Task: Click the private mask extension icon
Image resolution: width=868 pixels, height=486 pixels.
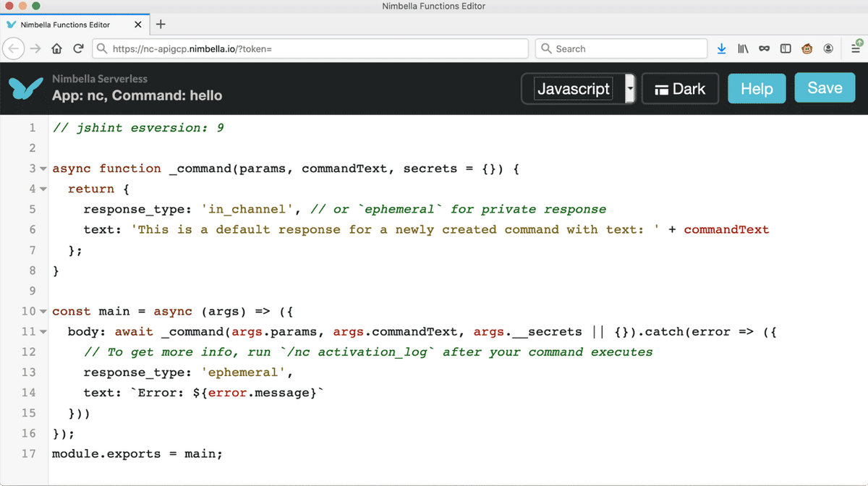Action: coord(764,48)
